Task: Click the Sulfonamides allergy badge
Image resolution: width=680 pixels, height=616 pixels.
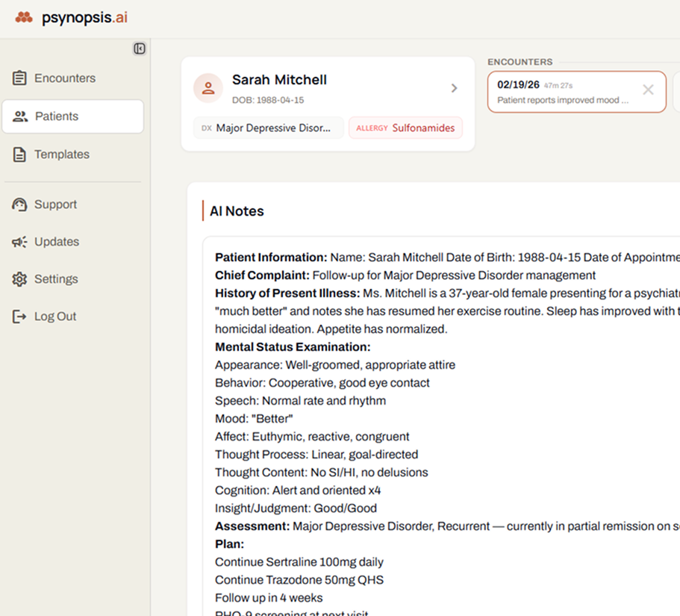Action: tap(405, 128)
